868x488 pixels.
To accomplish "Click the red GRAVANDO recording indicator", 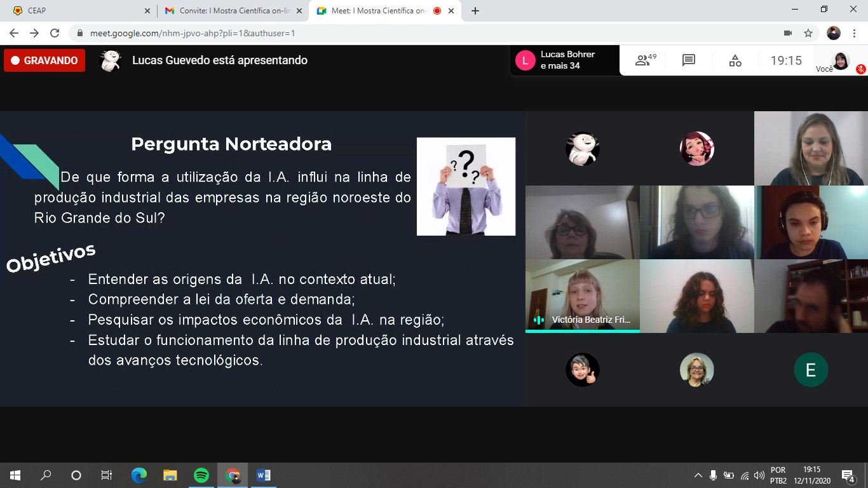I will [x=44, y=60].
